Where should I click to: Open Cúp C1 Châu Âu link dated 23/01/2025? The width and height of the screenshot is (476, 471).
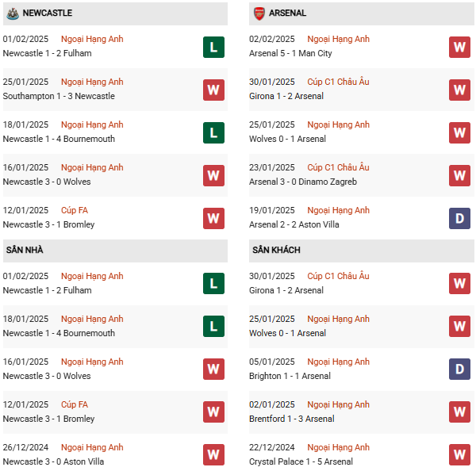point(338,168)
